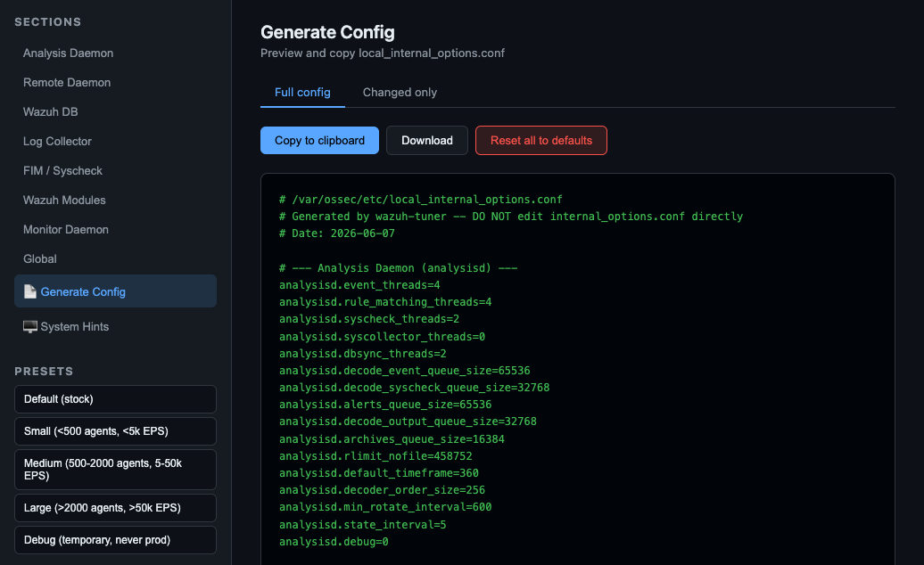Click the analysisd.decoder_order_size=256 line

tap(382, 490)
